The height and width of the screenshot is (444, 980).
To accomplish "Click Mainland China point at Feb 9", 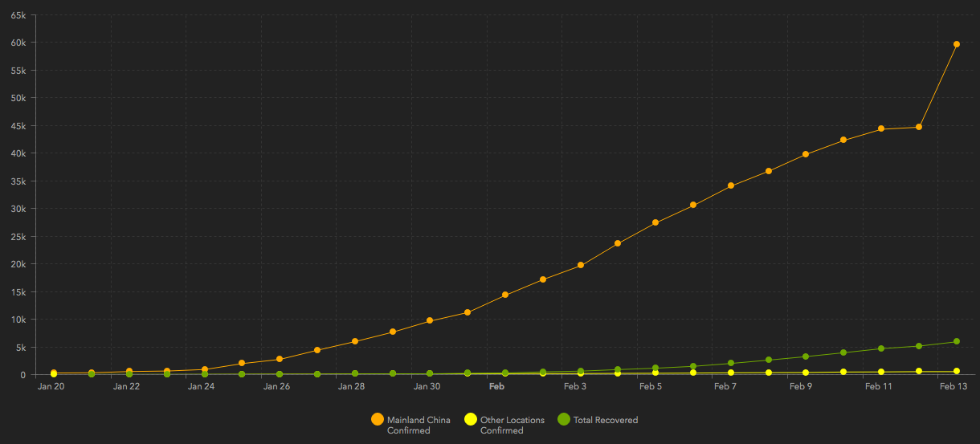I will 806,154.
